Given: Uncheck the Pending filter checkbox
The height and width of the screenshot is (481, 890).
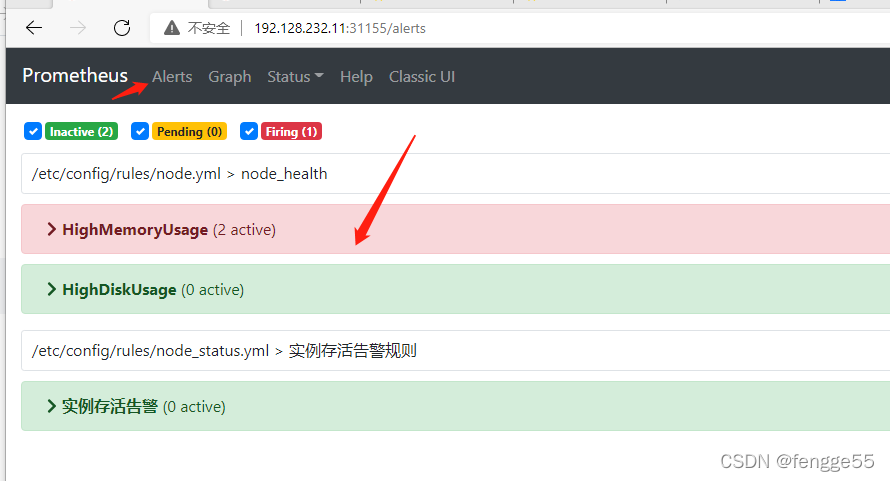Looking at the screenshot, I should coord(140,131).
